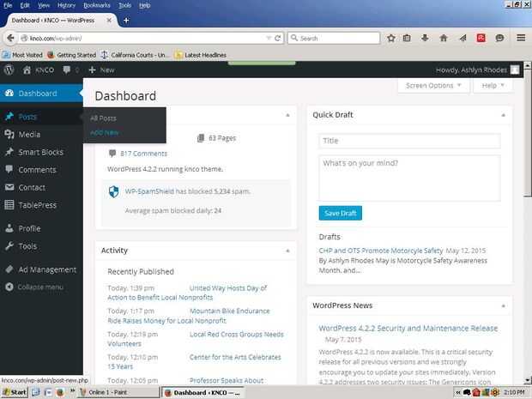Viewport: 532px width, 399px height.
Task: Open Smart Blocks in sidebar
Action: pos(40,152)
